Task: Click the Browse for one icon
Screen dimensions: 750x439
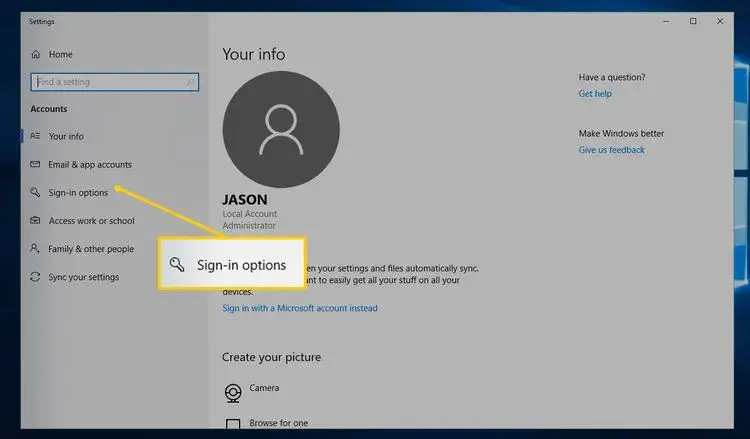Action: click(233, 425)
